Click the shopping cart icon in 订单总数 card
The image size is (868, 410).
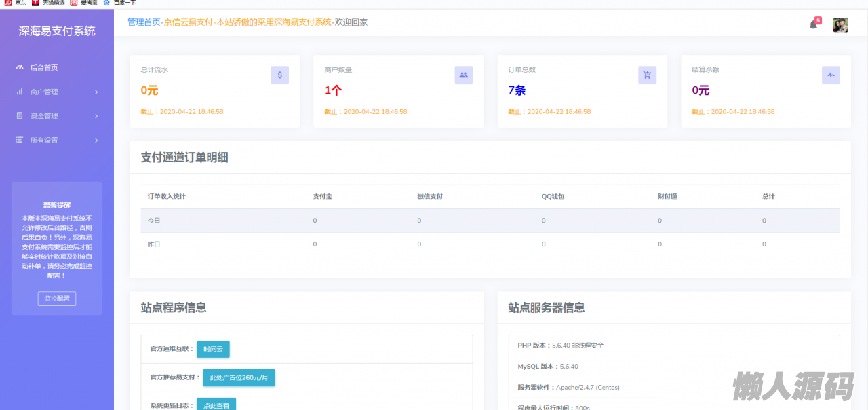point(647,75)
